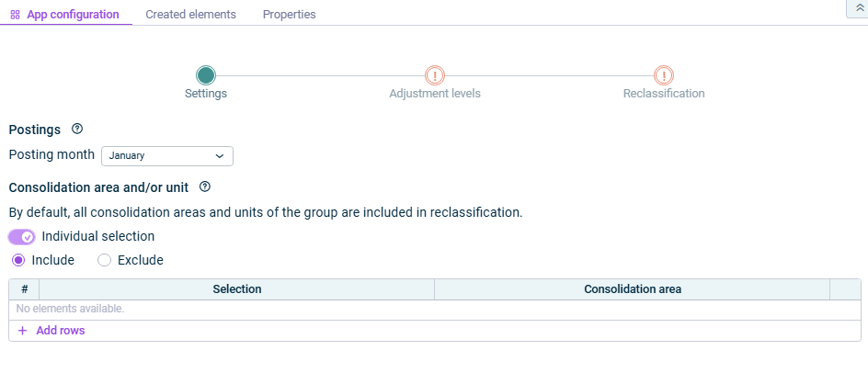This screenshot has height=373, width=868.
Task: Click the Add rows link
Action: click(x=60, y=331)
